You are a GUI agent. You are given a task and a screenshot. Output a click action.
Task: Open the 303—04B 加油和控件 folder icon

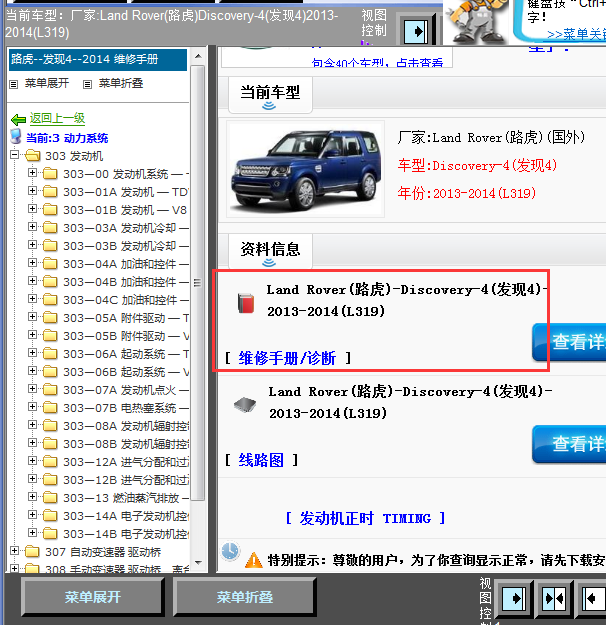tap(50, 281)
